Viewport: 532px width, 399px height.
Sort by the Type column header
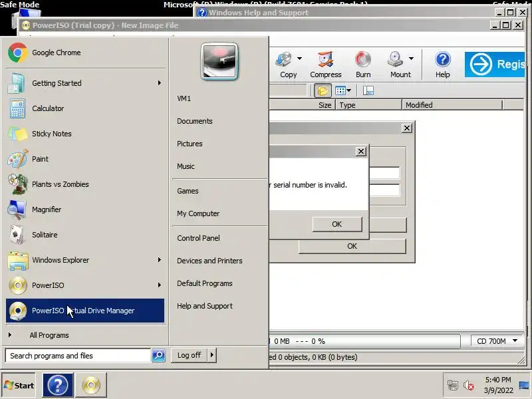[x=369, y=105]
